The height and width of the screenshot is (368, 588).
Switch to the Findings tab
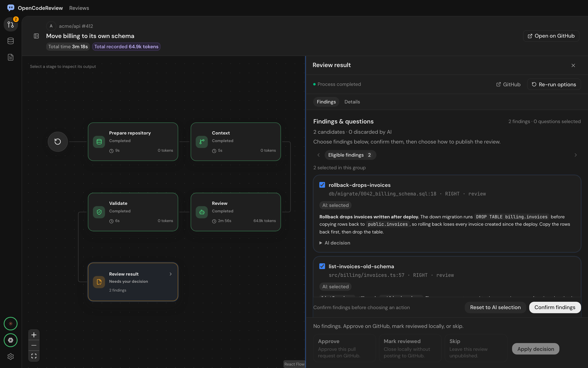326,102
